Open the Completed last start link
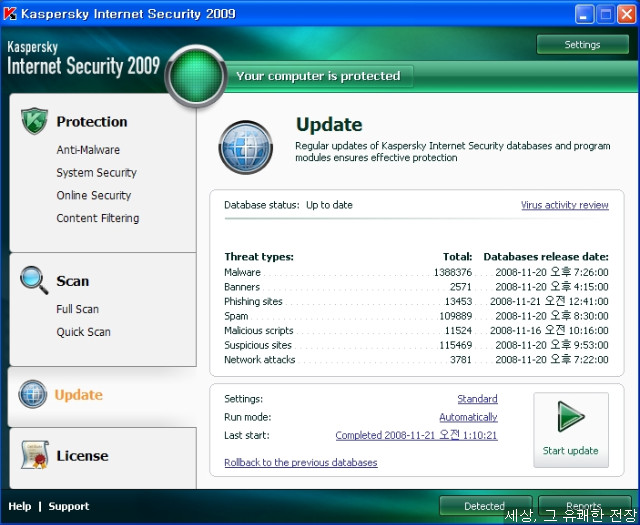Viewport: 640px width, 525px height. 416,435
